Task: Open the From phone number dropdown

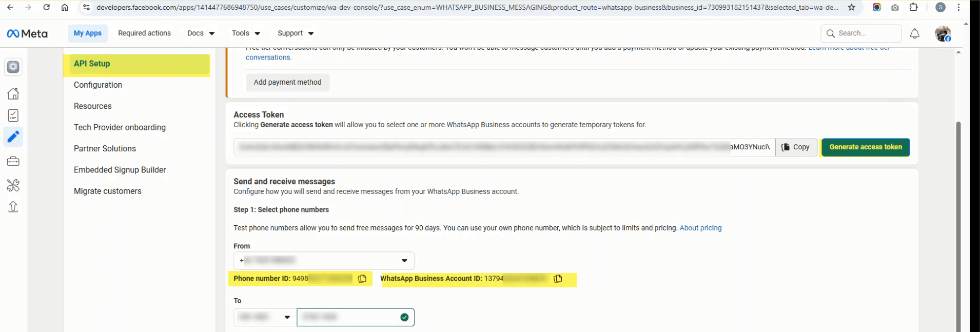Action: tap(324, 261)
